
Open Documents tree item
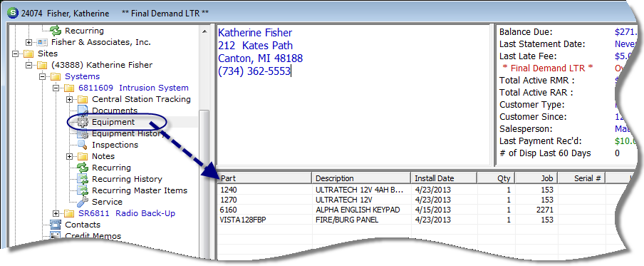coord(115,111)
